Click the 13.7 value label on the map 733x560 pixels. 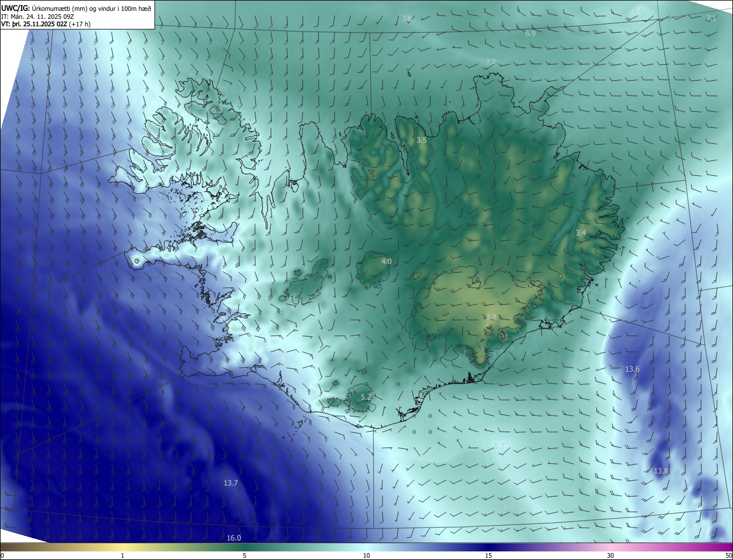point(231,483)
